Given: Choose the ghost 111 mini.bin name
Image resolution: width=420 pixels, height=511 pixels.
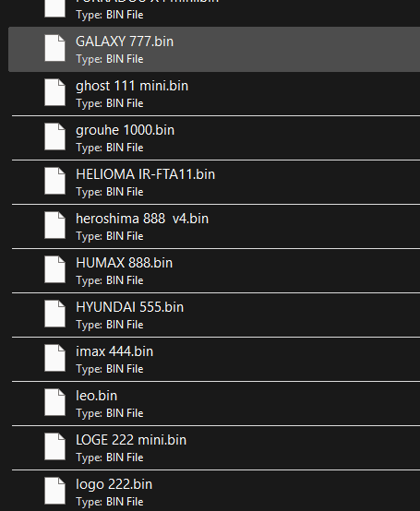Looking at the screenshot, I should tap(132, 87).
